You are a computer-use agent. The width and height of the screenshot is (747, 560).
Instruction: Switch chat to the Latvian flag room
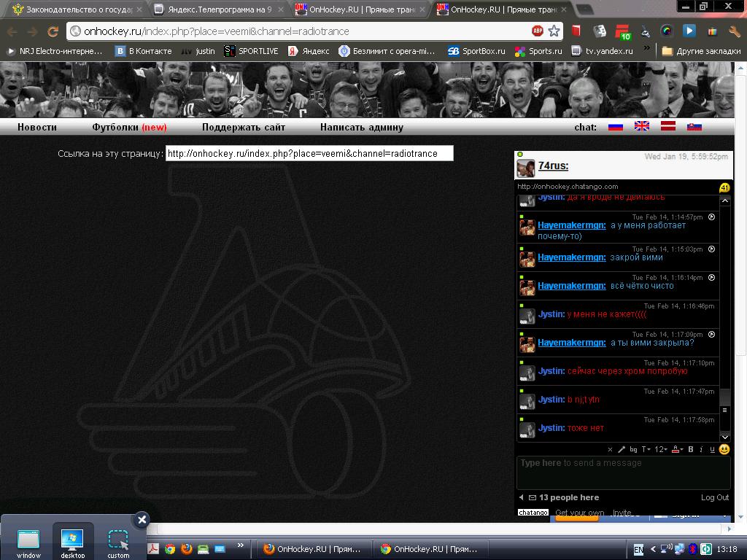click(668, 126)
